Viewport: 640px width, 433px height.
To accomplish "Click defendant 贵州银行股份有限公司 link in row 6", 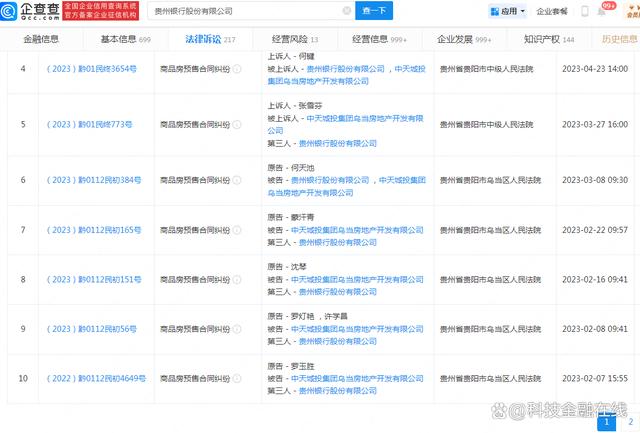I will [x=330, y=180].
